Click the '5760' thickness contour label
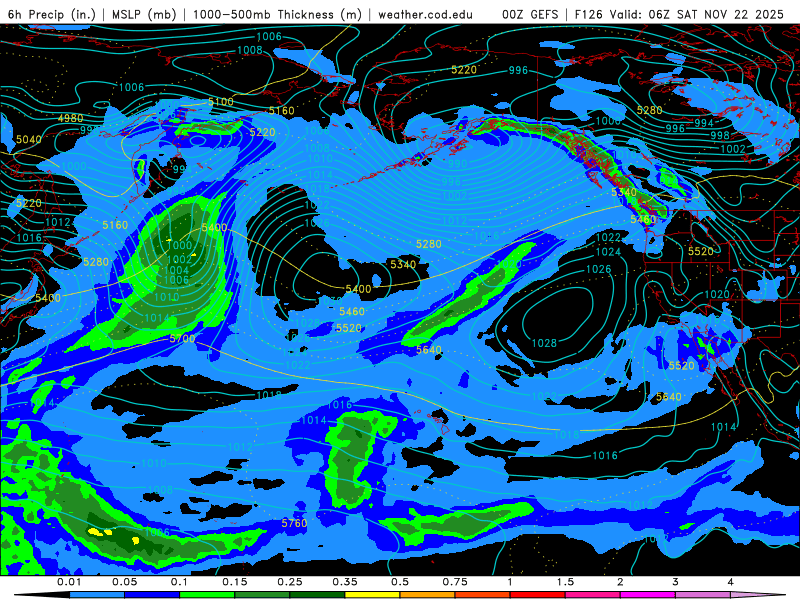The image size is (800, 600). coord(294,523)
